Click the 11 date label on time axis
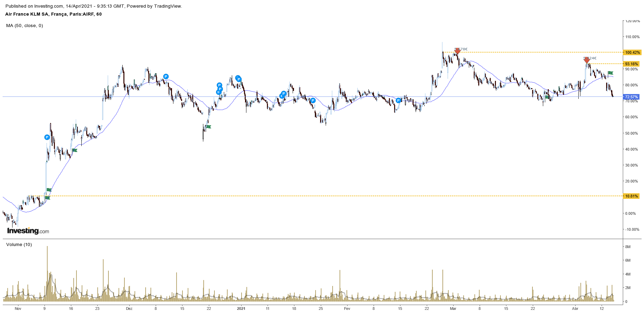 coord(268,308)
